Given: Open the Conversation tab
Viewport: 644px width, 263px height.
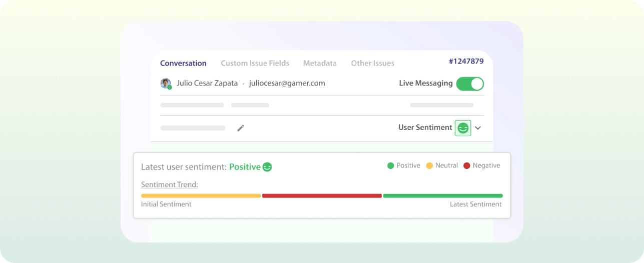Looking at the screenshot, I should click(x=183, y=63).
